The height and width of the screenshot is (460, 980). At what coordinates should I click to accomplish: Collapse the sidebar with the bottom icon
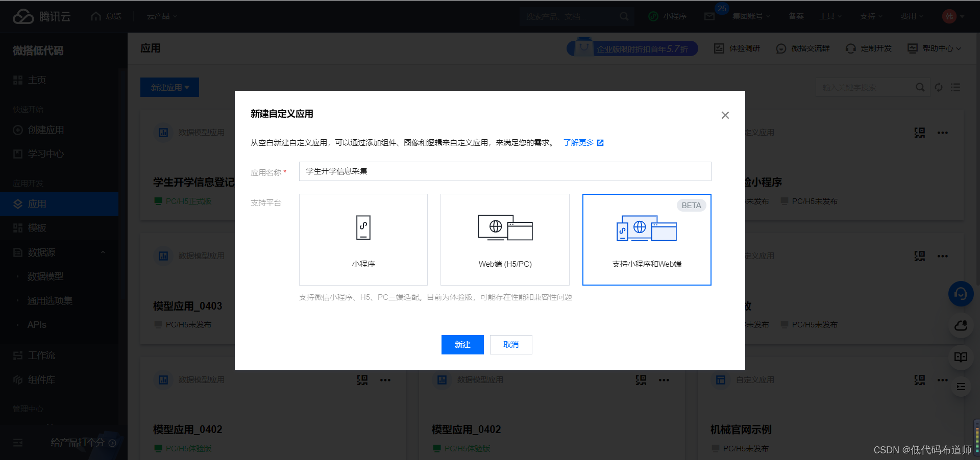[x=18, y=443]
